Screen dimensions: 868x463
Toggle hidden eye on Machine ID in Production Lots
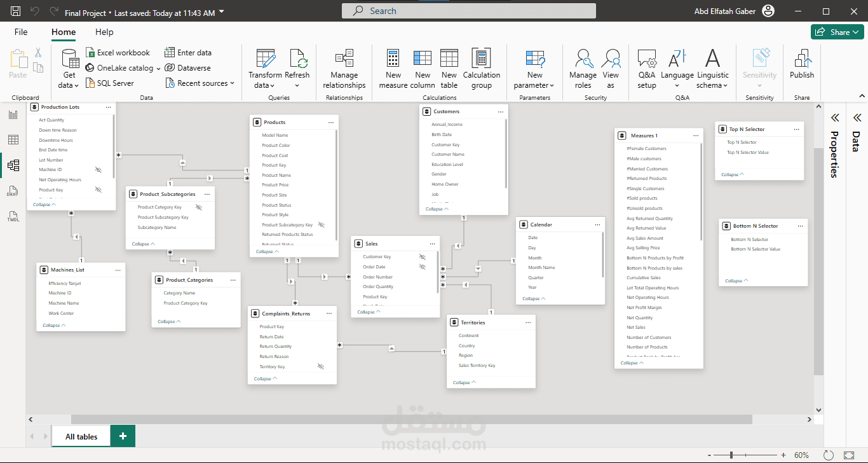tap(98, 170)
